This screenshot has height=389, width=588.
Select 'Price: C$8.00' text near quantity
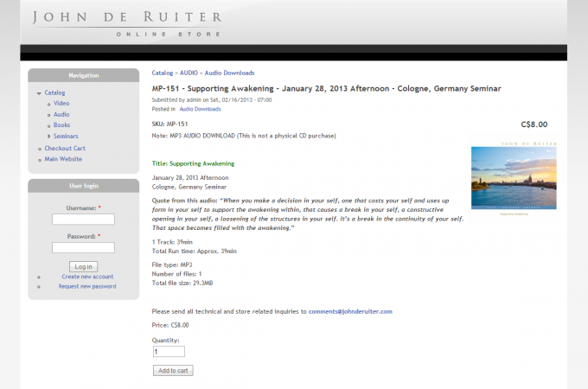click(170, 325)
